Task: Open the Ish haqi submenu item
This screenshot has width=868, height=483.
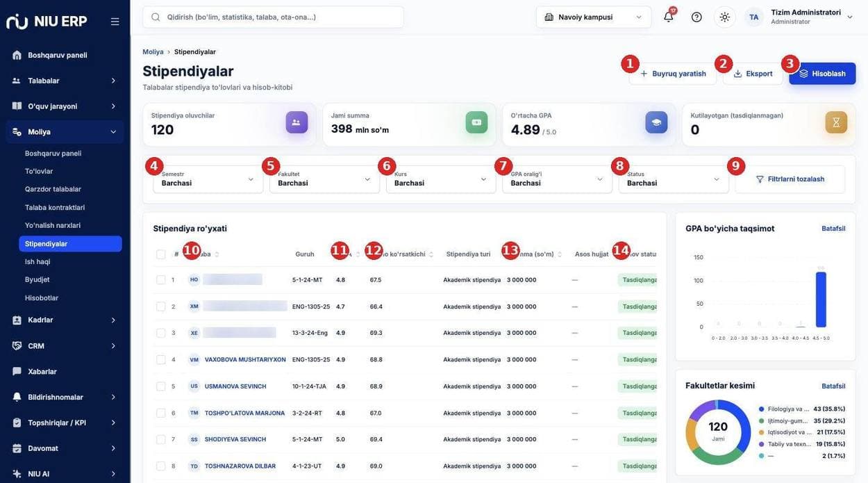Action: [x=37, y=261]
